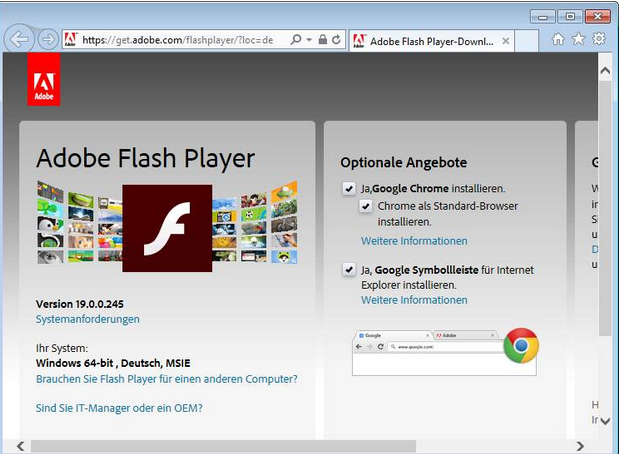This screenshot has width=624, height=454.
Task: Open a new empty browser tab
Action: pyautogui.click(x=526, y=41)
